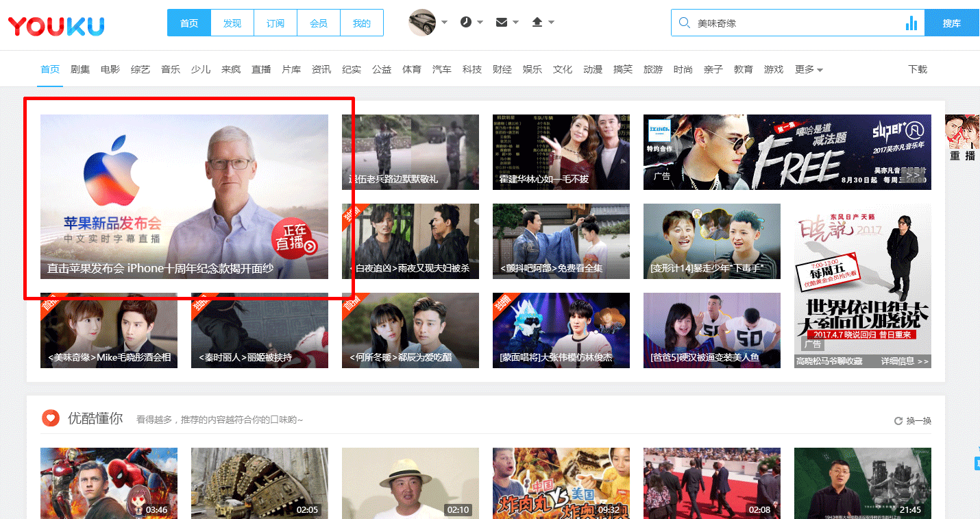Play the white hat man video 02:10
The height and width of the screenshot is (519, 980).
[411, 483]
